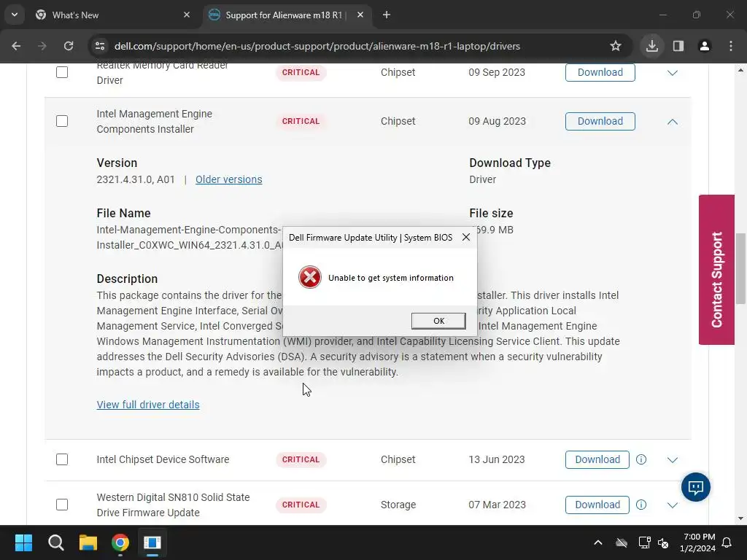747x560 pixels.
Task: Open Contact Support side tab
Action: tap(716, 270)
